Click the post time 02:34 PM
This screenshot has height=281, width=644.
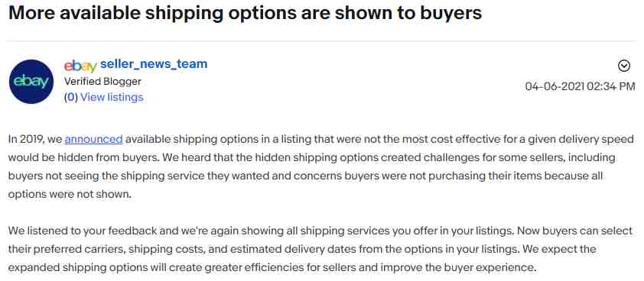point(611,86)
